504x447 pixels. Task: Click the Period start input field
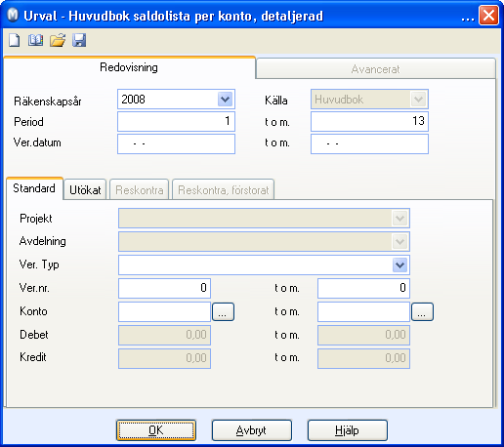click(176, 121)
